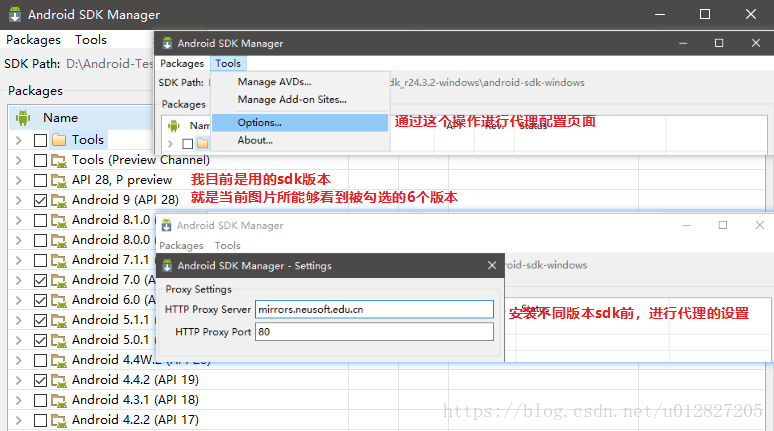Click the HTTP Proxy Server field
The width and height of the screenshot is (774, 431).
(x=374, y=310)
